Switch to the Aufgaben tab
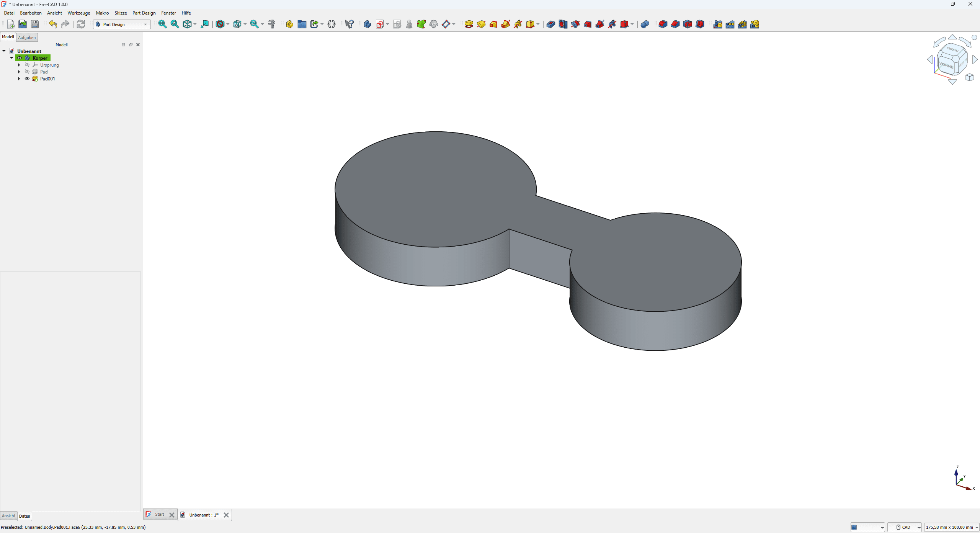 point(27,38)
